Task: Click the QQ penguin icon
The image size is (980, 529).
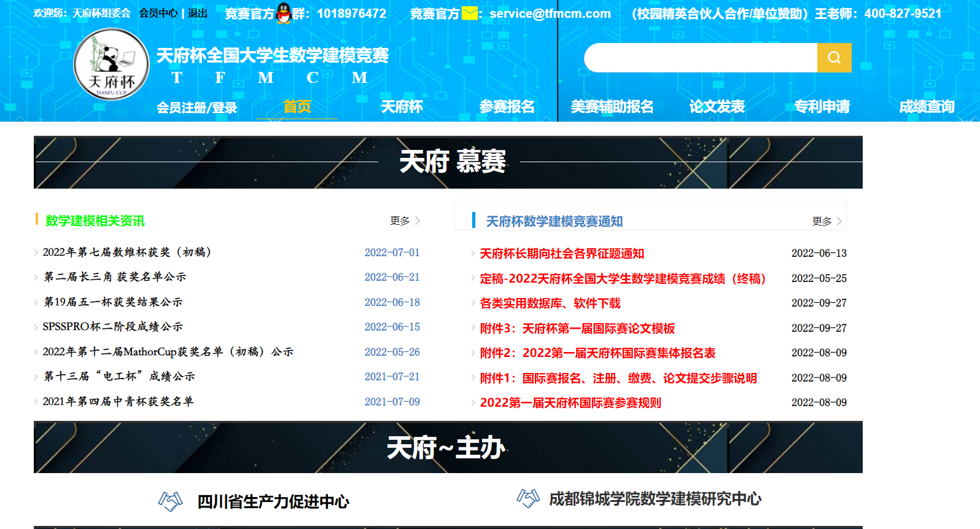Action: pyautogui.click(x=284, y=13)
